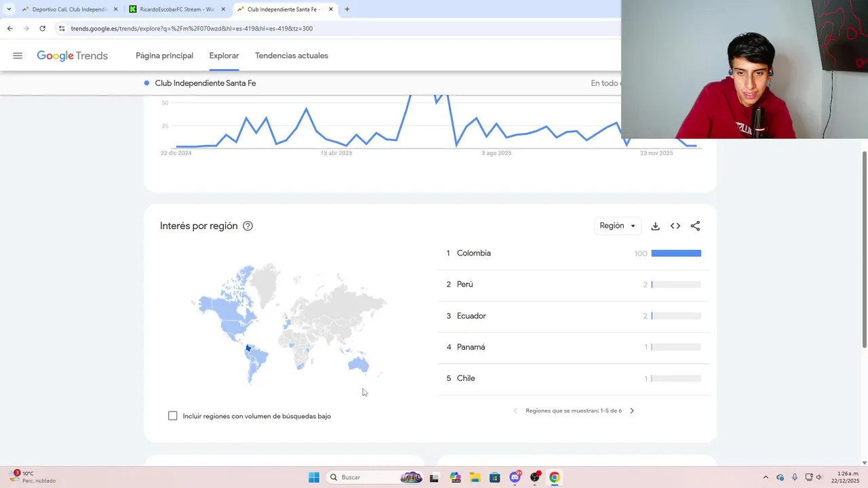
Task: Open Discord from the taskbar
Action: (x=515, y=477)
